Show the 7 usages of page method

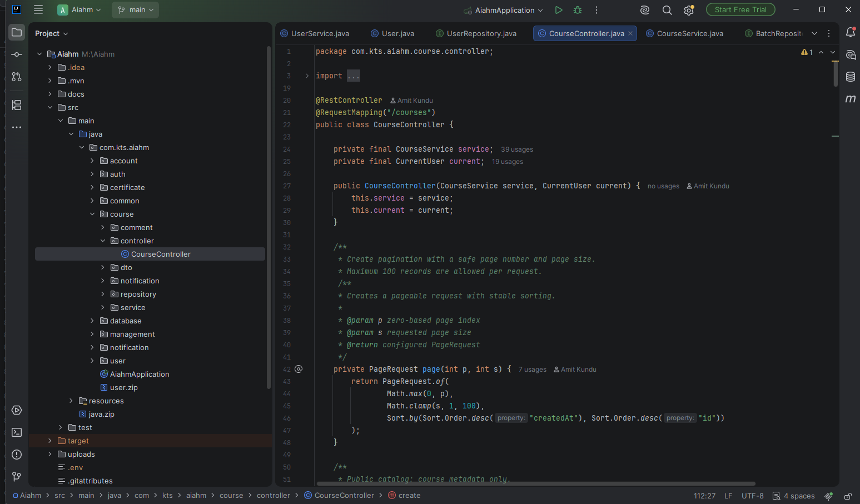tap(533, 370)
